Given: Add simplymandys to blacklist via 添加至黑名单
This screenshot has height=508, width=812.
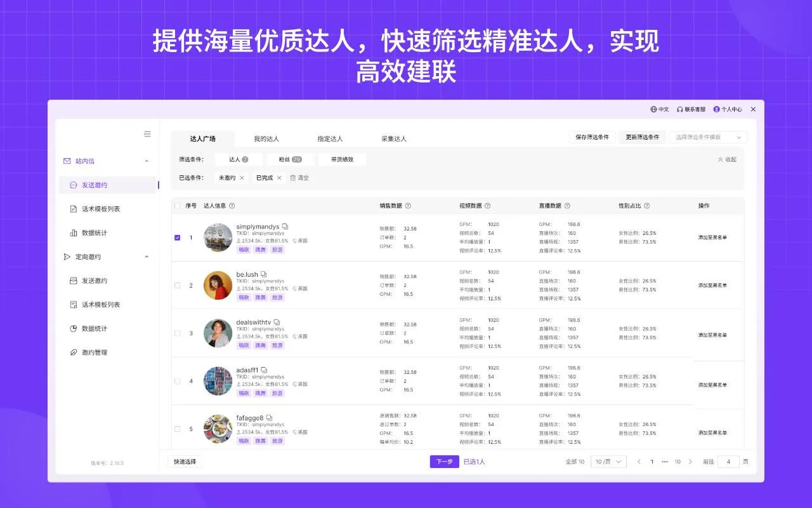Looking at the screenshot, I should coord(712,237).
